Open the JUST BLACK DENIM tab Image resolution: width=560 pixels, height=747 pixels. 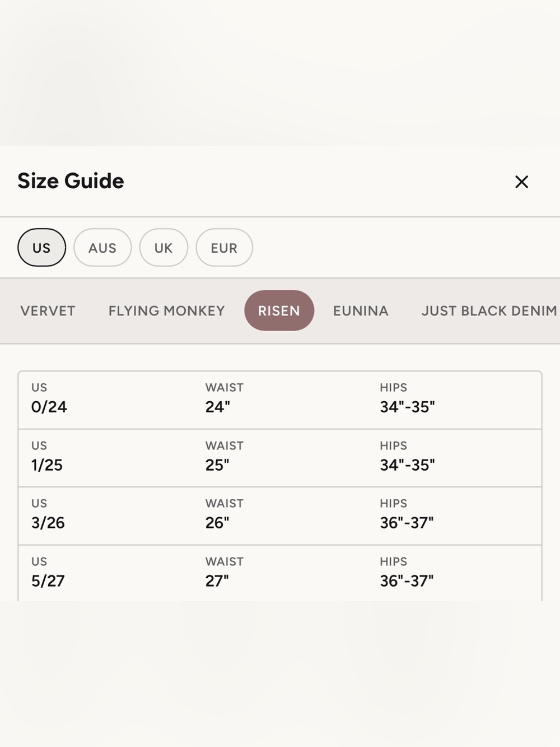489,310
